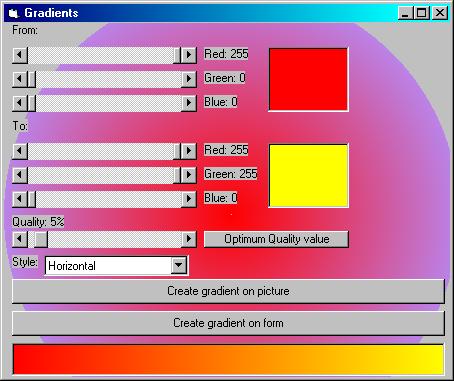This screenshot has width=454, height=381.
Task: Click the red From color swatch
Action: 308,79
